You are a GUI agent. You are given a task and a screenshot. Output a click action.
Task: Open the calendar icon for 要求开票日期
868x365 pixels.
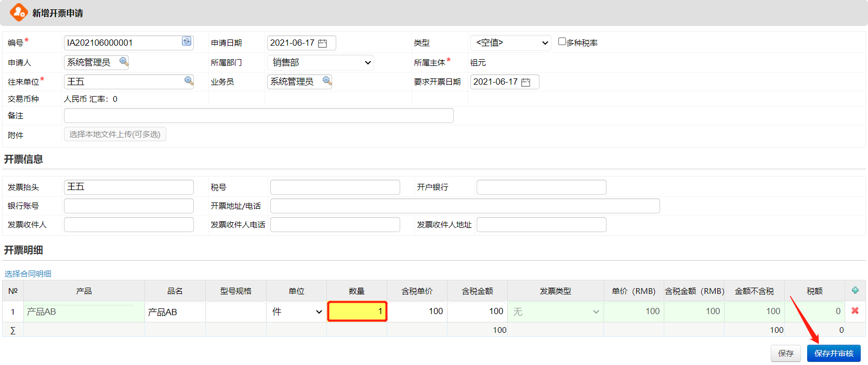point(525,82)
